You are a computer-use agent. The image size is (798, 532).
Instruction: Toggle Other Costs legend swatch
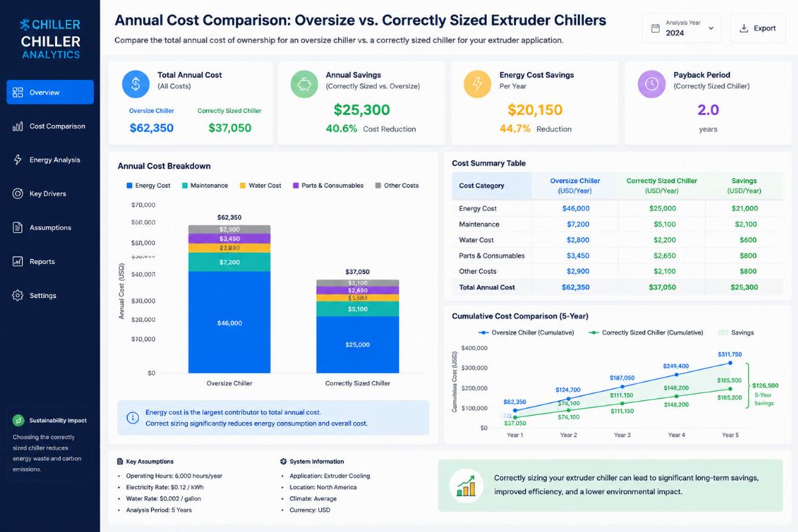(378, 186)
